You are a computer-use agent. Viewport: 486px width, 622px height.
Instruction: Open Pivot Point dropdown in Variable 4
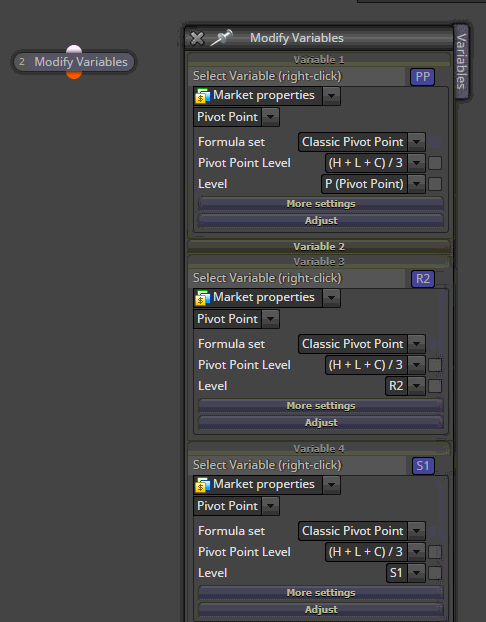[271, 506]
